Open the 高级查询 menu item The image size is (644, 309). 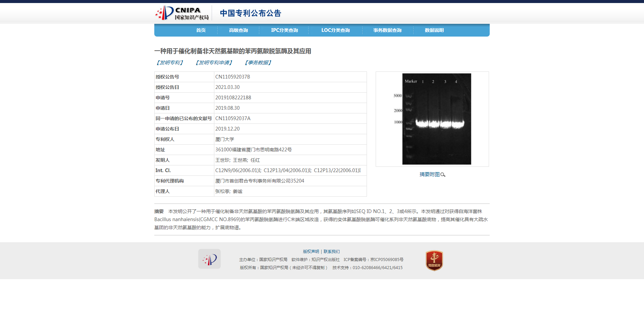(x=238, y=30)
